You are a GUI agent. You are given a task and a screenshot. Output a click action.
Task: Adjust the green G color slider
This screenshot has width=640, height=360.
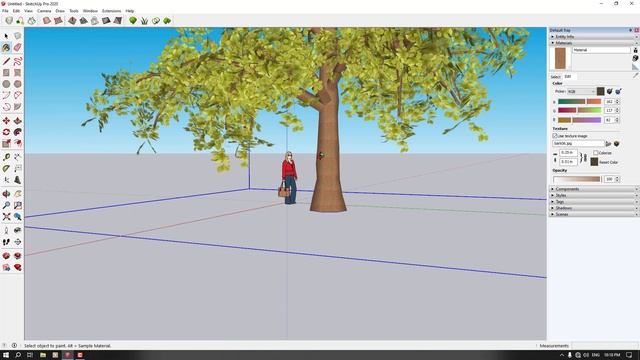click(x=580, y=111)
